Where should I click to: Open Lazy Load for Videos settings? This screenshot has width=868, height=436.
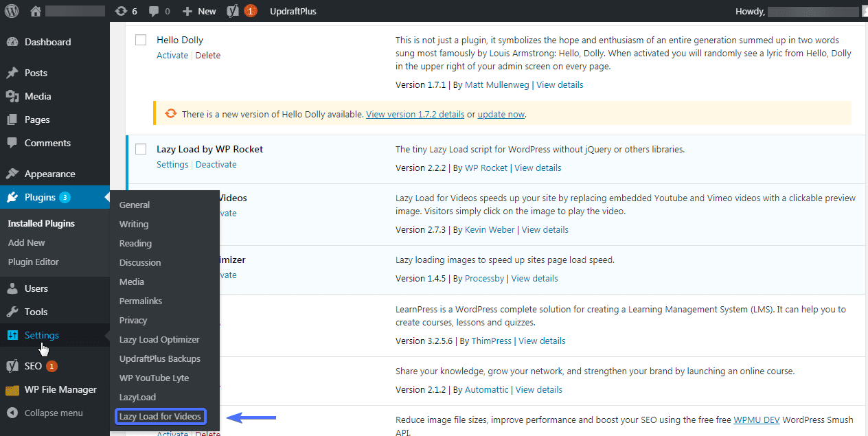coord(160,416)
